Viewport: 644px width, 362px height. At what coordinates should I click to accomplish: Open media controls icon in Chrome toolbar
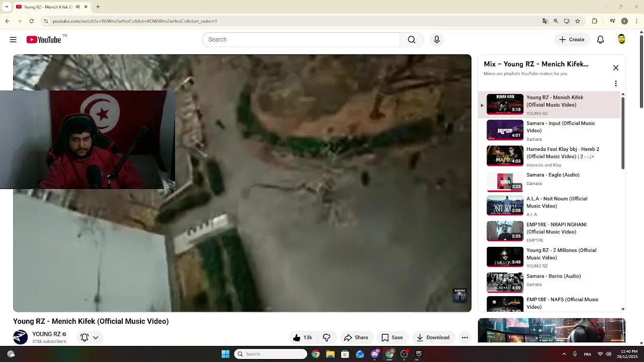pos(612,21)
